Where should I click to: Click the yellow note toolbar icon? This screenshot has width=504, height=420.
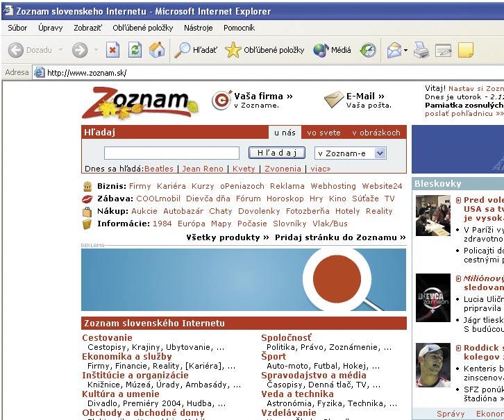(466, 50)
